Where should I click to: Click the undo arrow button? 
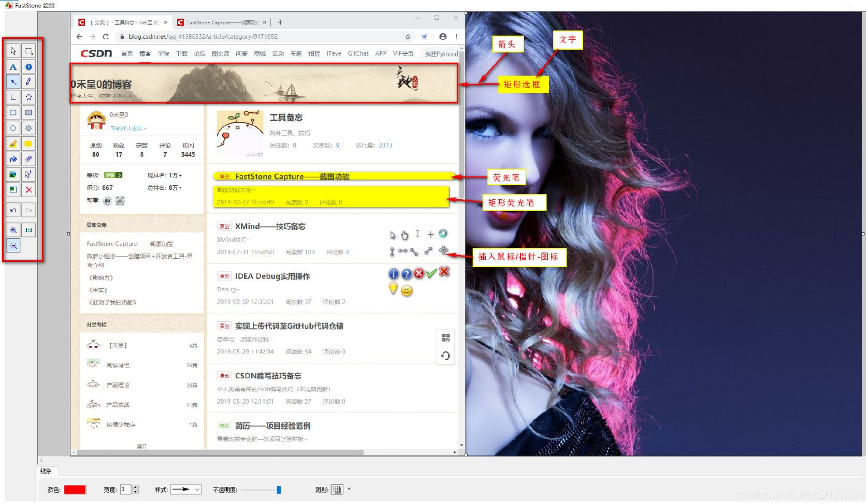pyautogui.click(x=13, y=210)
